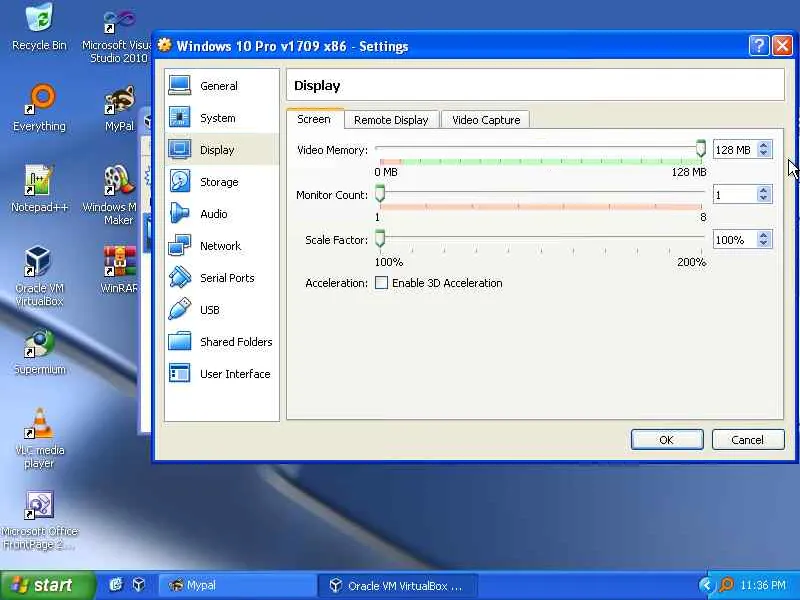This screenshot has width=800, height=600.
Task: Click the Monitor Count slider handle
Action: point(380,193)
